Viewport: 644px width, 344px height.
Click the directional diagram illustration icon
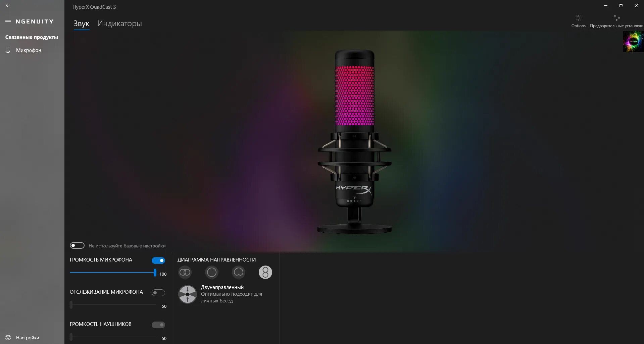188,294
